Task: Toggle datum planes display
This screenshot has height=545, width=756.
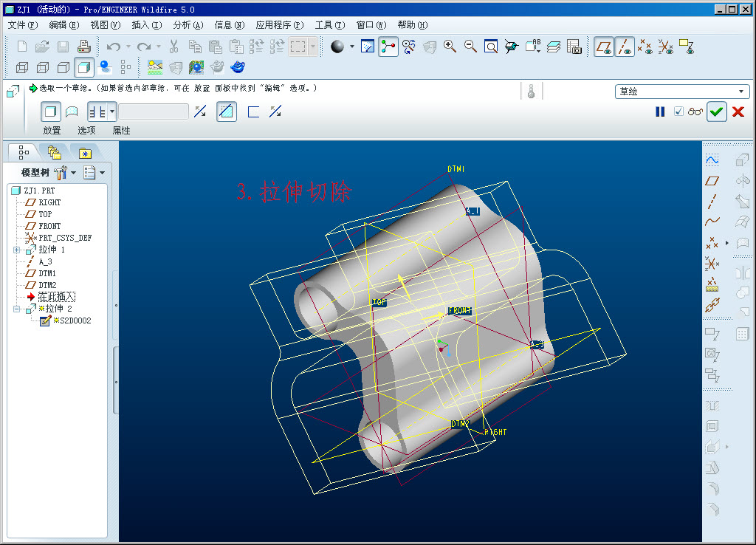Action: [x=604, y=47]
